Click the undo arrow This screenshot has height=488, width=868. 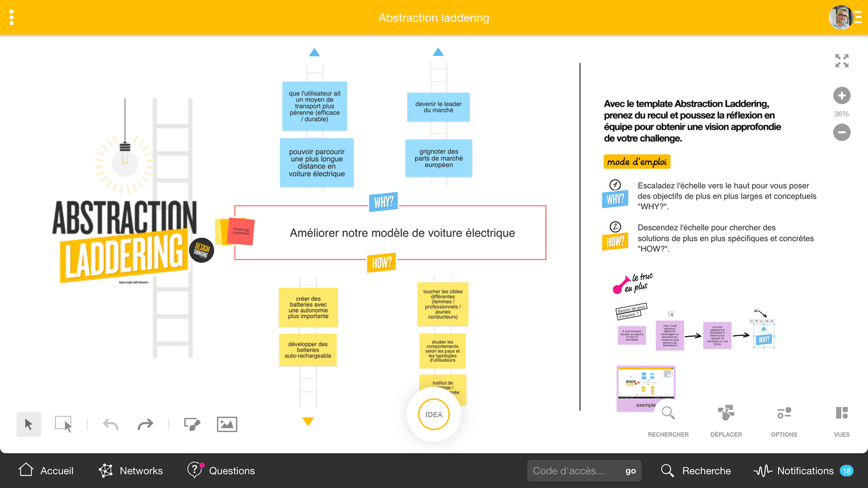click(110, 424)
